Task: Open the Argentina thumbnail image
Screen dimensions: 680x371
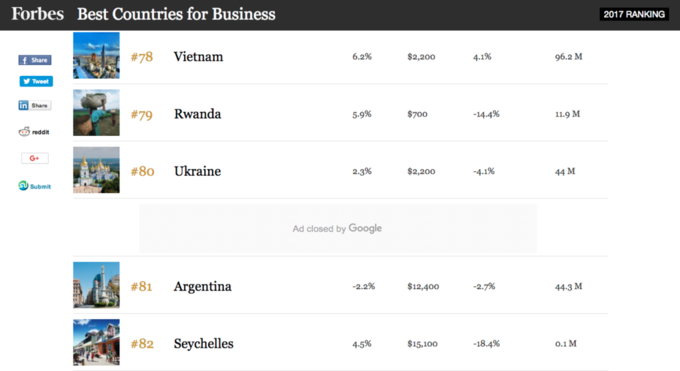Action: point(96,285)
